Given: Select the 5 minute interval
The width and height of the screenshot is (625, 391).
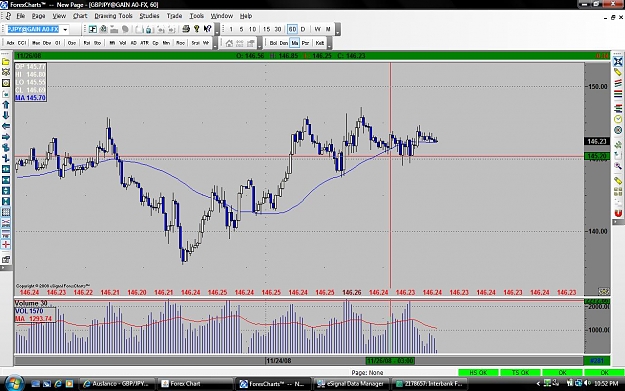Looking at the screenshot, I should point(241,29).
